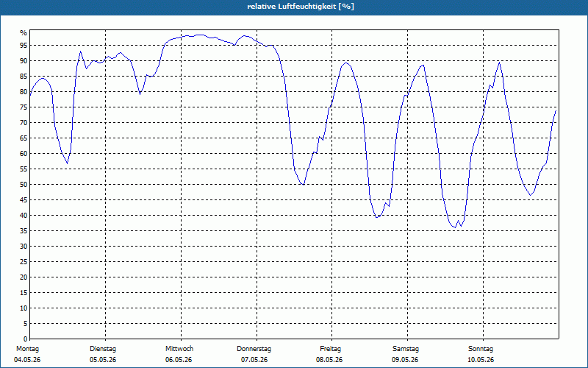Select the 'Mittwoch' day label

coord(179,349)
